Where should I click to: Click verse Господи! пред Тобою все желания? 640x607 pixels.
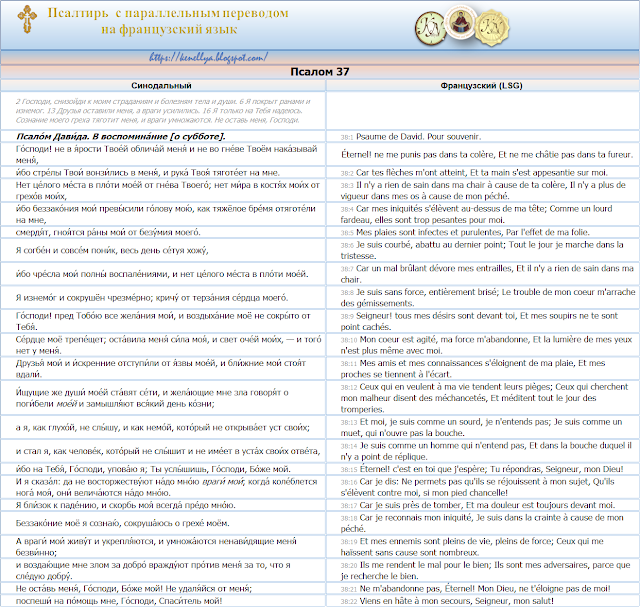163,321
